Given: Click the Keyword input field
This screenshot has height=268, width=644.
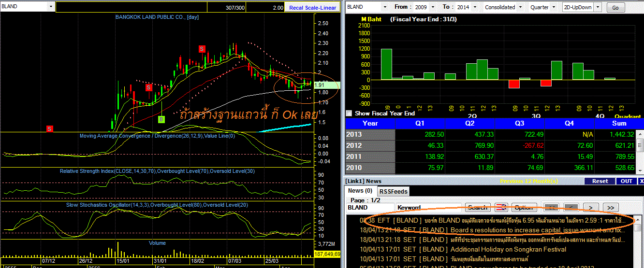Looking at the screenshot, I should [x=429, y=208].
